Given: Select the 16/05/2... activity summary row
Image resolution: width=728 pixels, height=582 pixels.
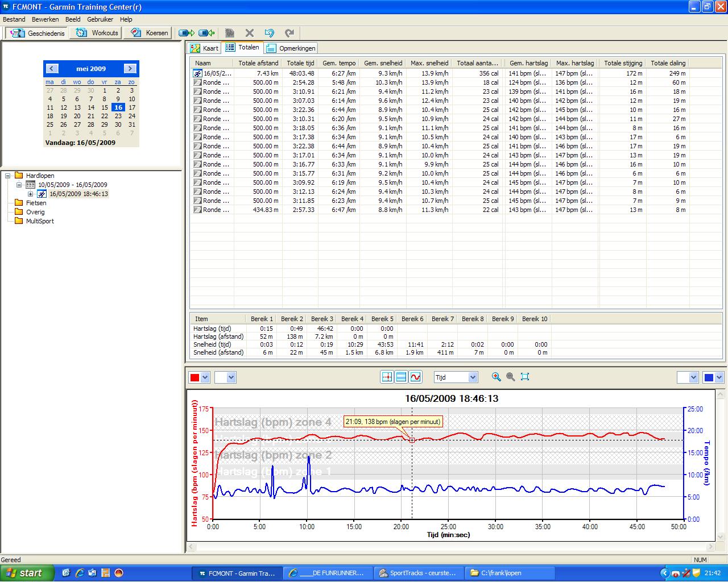Looking at the screenshot, I should [440, 73].
